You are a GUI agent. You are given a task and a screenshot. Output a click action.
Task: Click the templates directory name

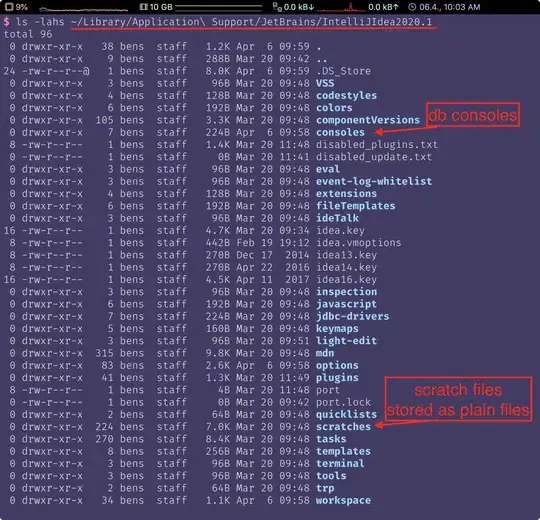[343, 451]
